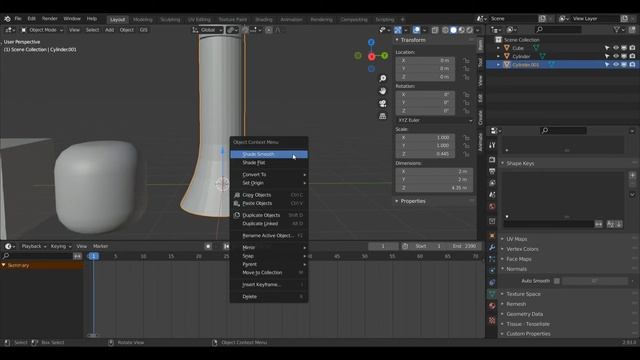Viewport: 640px width, 360px height.
Task: Toggle viewport gizmo visibility button
Action: click(x=398, y=30)
